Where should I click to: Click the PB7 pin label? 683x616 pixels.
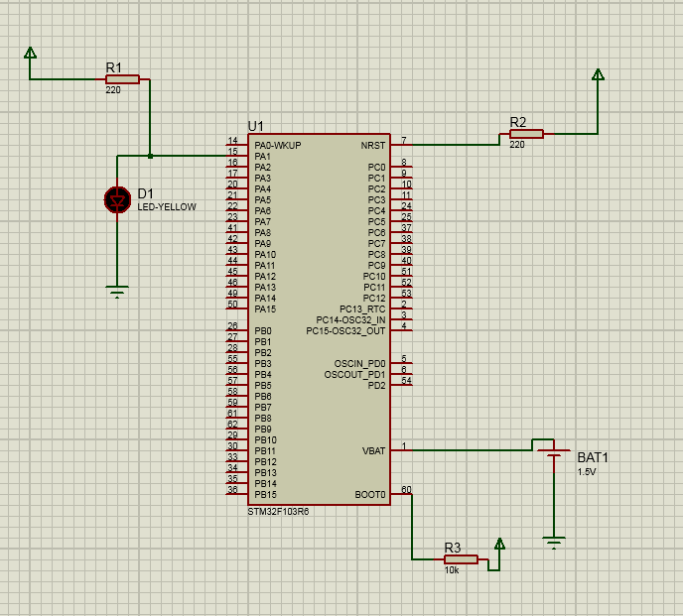click(263, 407)
